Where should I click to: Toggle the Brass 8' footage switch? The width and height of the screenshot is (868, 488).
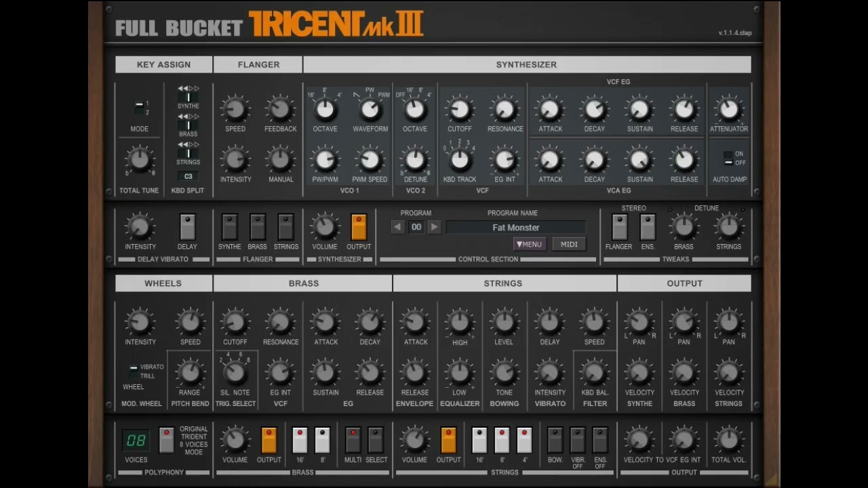pos(322,440)
